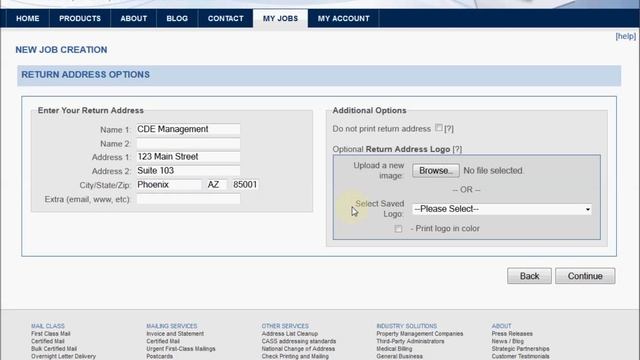
Task: Click the City field showing Phoenix
Action: [169, 185]
